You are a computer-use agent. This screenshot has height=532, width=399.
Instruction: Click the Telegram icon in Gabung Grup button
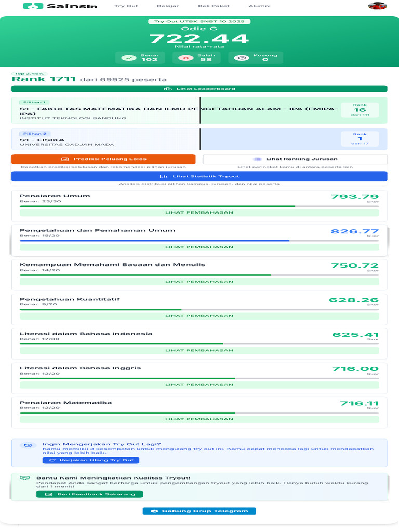pyautogui.click(x=154, y=511)
